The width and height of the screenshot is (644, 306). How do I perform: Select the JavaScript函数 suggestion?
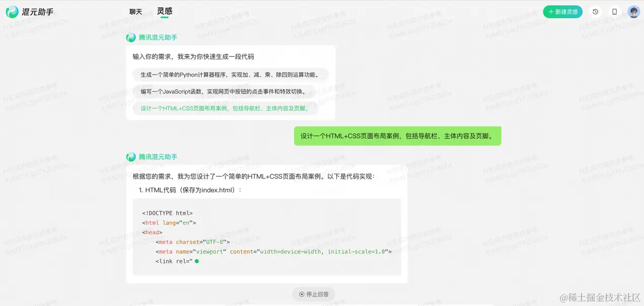point(224,91)
